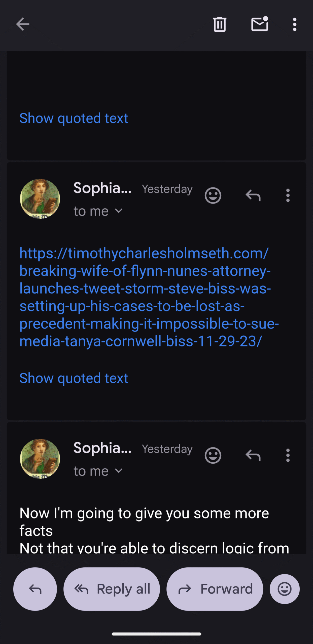Show quoted text in the top message
Image resolution: width=313 pixels, height=644 pixels.
[74, 118]
